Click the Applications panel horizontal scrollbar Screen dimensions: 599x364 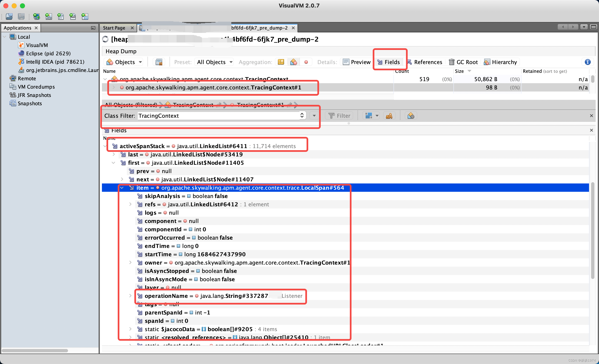click(x=35, y=350)
